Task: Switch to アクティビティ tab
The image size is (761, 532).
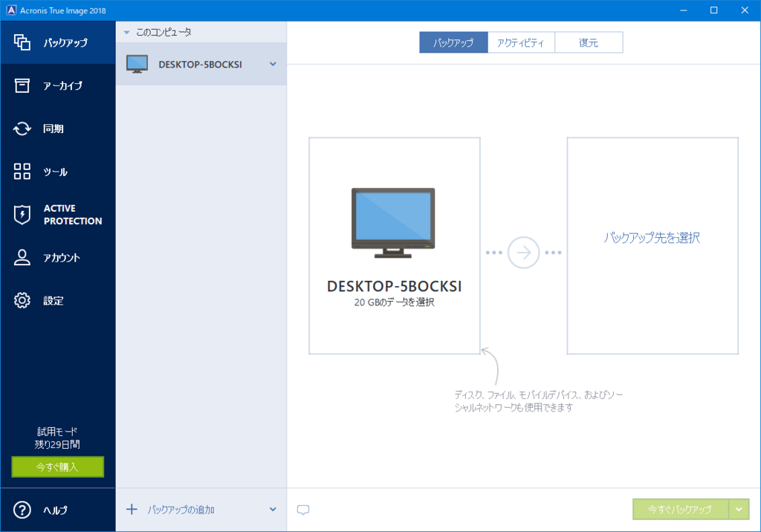Action: click(521, 42)
